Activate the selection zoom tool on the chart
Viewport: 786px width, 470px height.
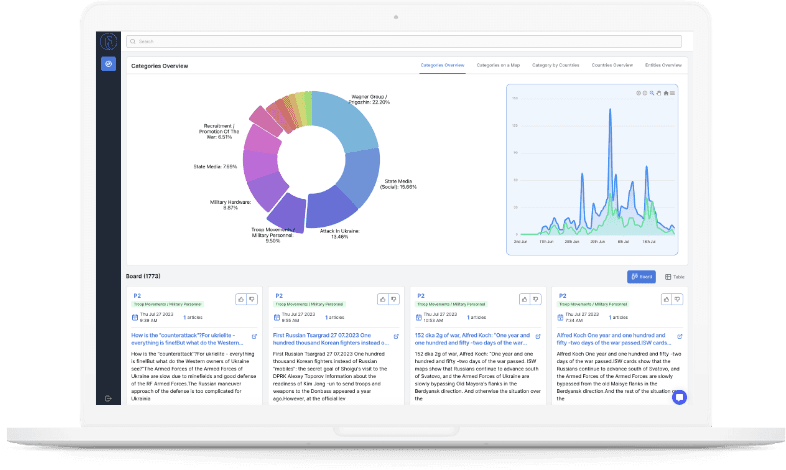(652, 93)
